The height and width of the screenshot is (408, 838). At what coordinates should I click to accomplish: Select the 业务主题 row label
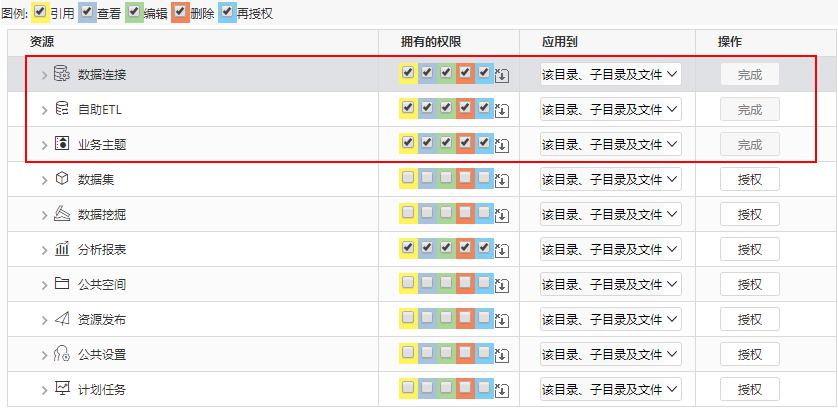pos(102,144)
